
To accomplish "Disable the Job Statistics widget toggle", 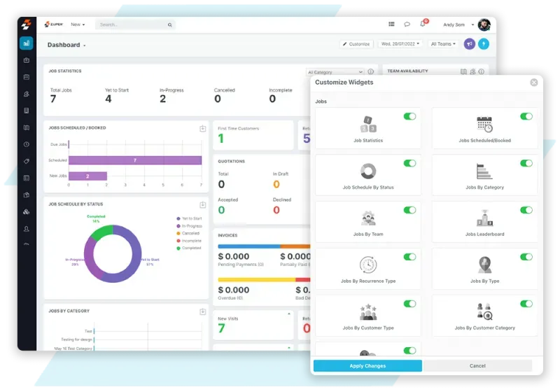I will [x=409, y=116].
